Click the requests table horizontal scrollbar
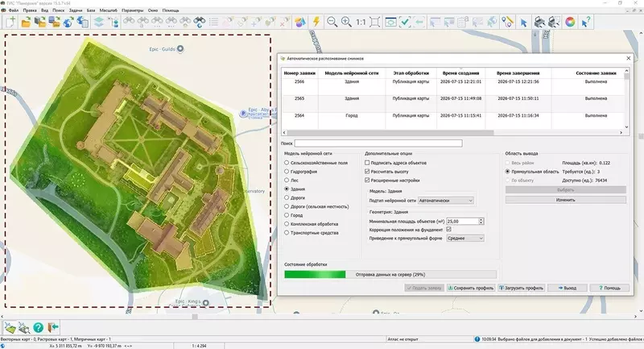The width and height of the screenshot is (644, 349). (x=390, y=133)
